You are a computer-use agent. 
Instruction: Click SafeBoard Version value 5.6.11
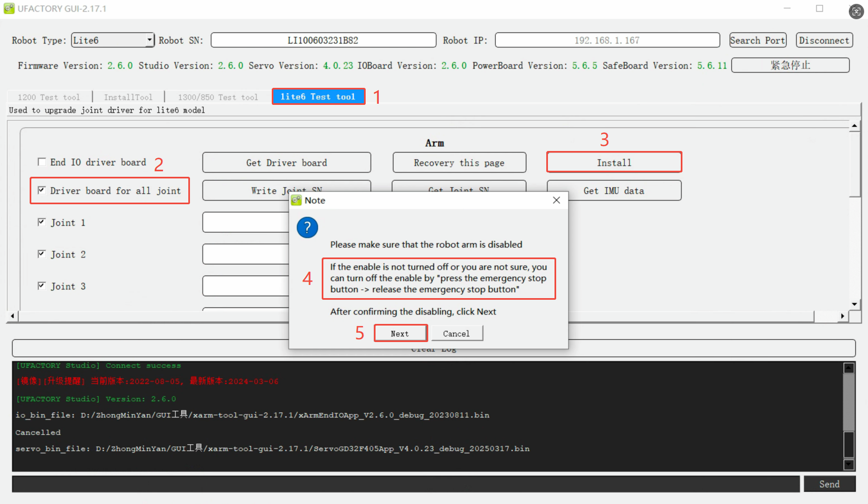[712, 65]
